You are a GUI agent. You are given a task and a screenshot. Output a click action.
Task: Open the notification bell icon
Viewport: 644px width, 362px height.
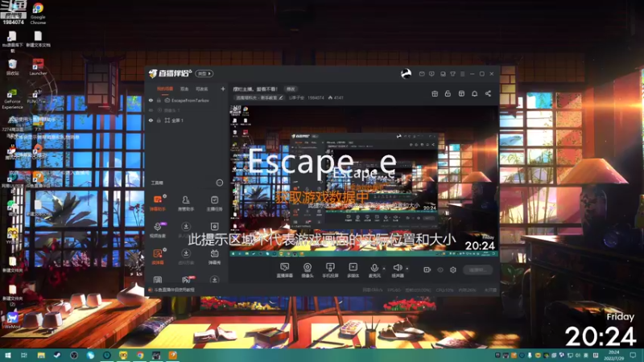[474, 93]
